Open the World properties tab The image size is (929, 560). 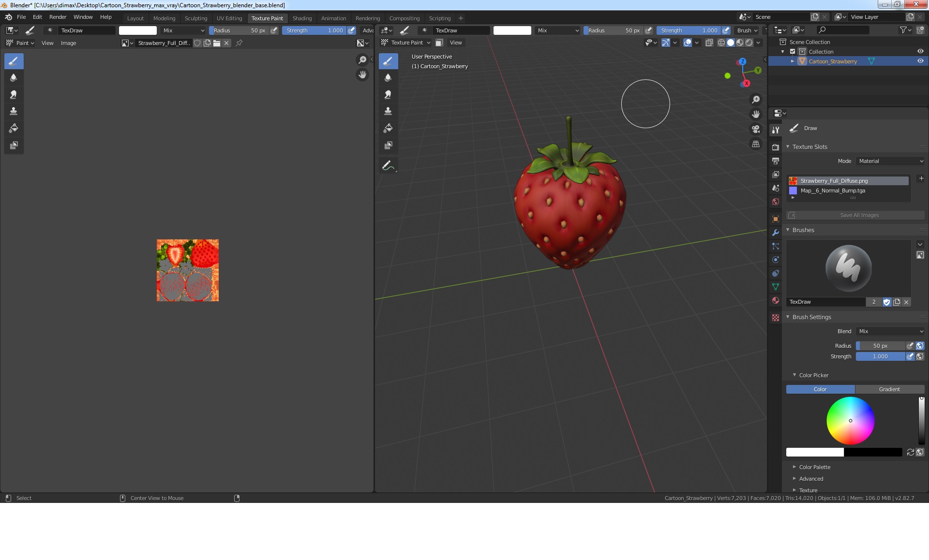(776, 202)
